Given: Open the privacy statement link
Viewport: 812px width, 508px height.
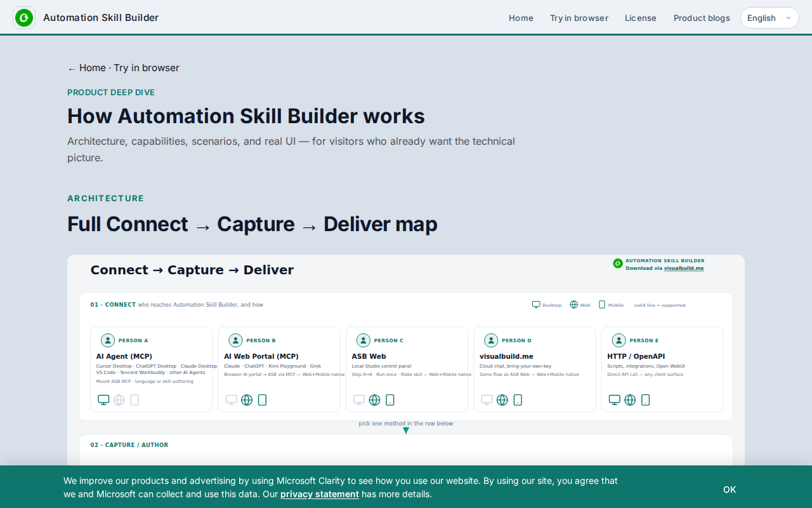Looking at the screenshot, I should (320, 494).
